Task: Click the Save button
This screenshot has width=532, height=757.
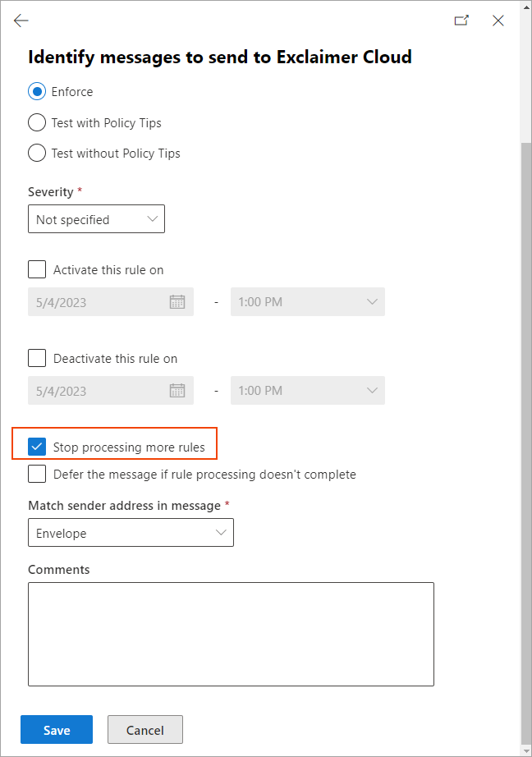Action: click(x=56, y=729)
